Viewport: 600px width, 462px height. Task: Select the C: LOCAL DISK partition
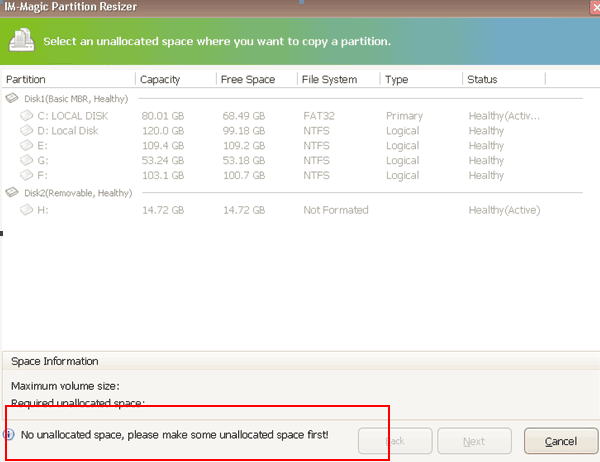click(x=73, y=116)
